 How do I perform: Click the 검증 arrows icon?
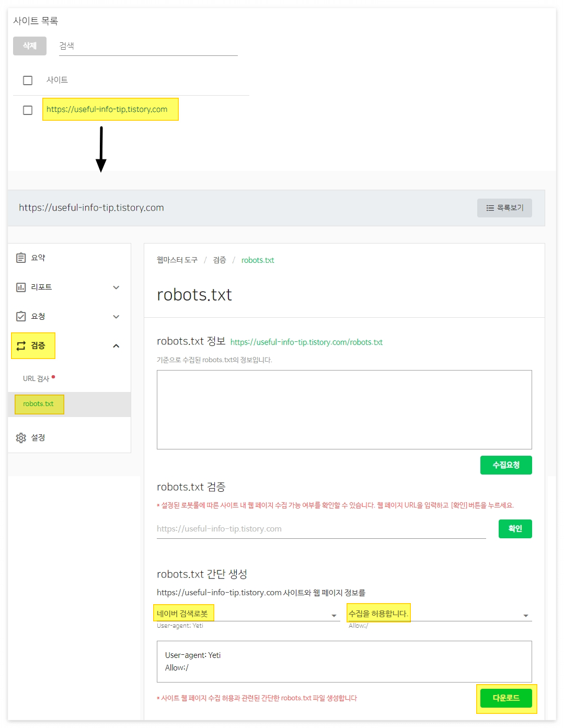tap(21, 345)
